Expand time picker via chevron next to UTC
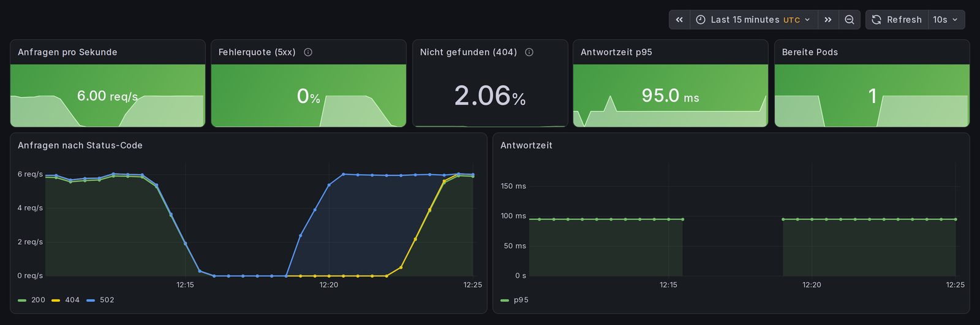This screenshot has height=325, width=980. pos(807,20)
